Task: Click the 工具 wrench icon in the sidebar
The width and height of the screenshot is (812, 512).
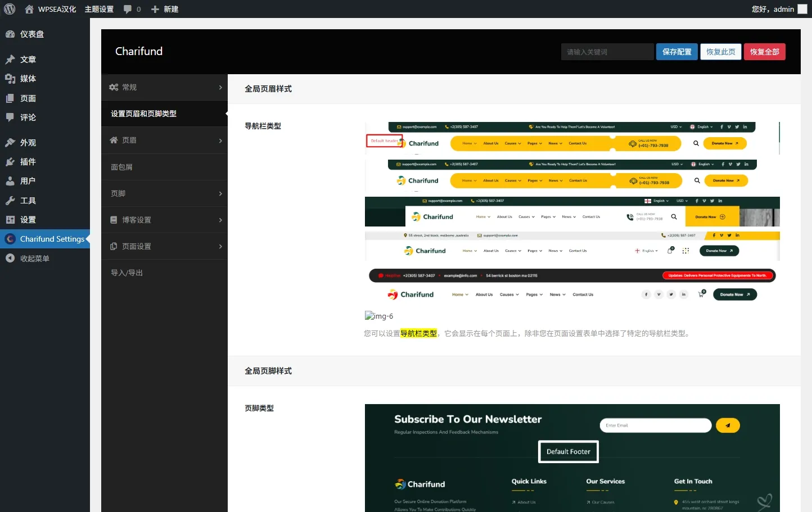Action: click(x=10, y=201)
